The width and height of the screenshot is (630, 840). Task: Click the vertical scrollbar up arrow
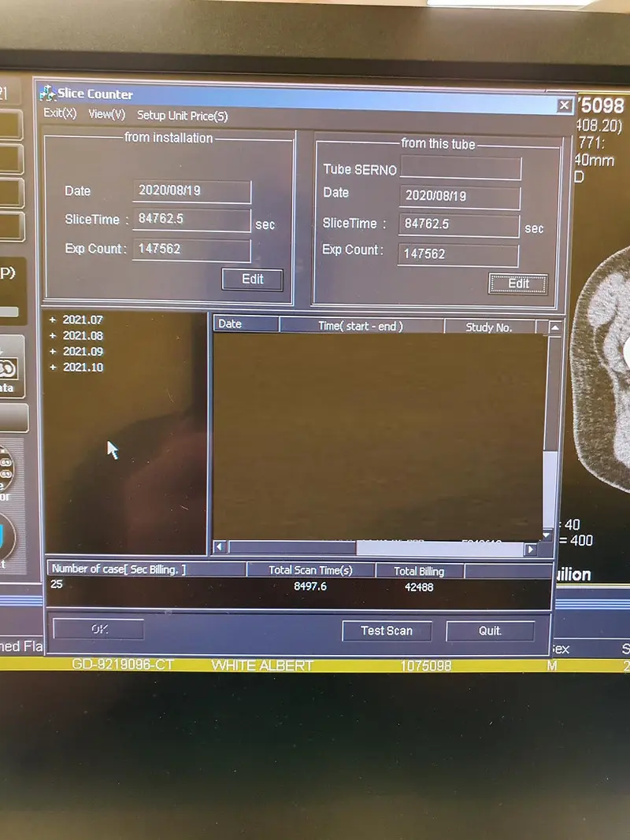[554, 327]
